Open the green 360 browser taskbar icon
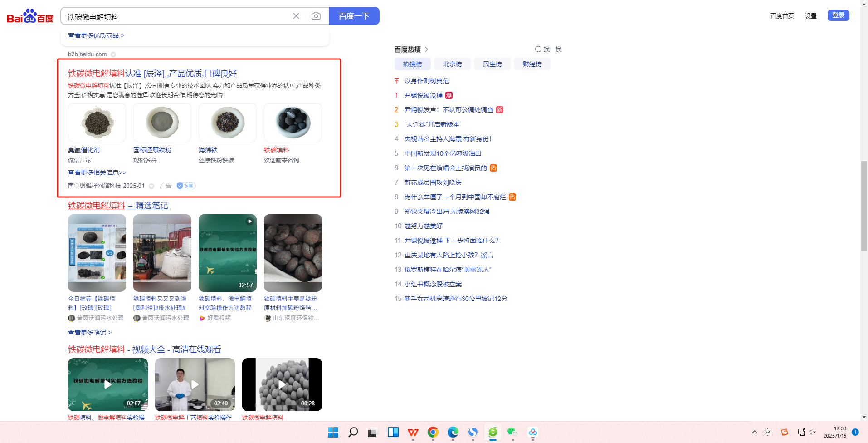The width and height of the screenshot is (868, 443). [x=493, y=432]
